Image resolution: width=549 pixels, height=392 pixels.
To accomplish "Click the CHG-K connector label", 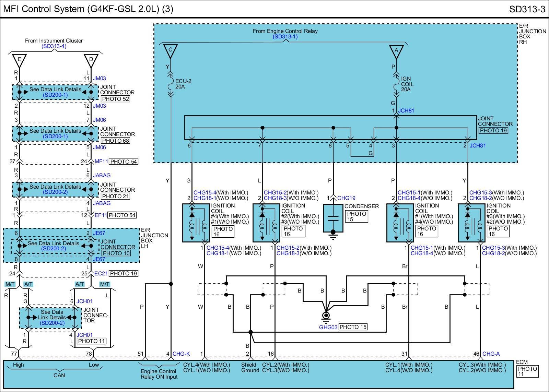I will pos(181,354).
